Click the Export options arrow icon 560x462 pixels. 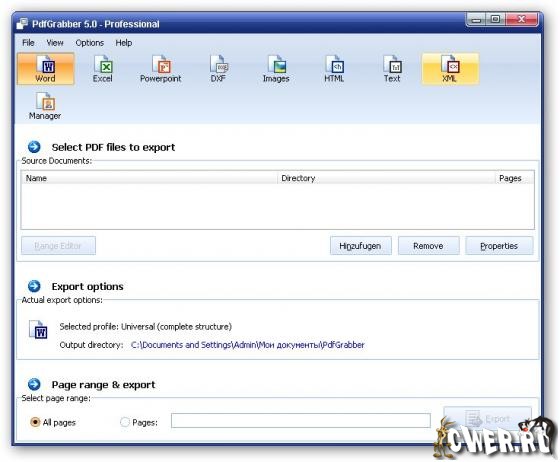[x=34, y=286]
